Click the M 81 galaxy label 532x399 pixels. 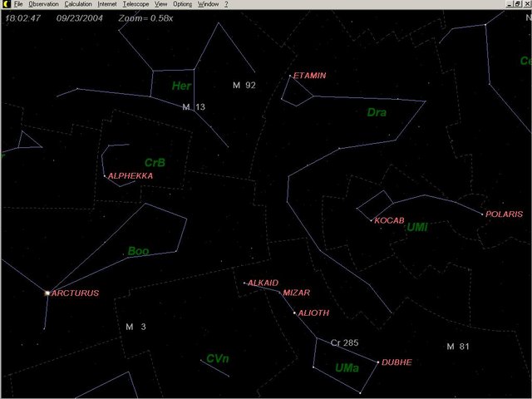pyautogui.click(x=457, y=347)
